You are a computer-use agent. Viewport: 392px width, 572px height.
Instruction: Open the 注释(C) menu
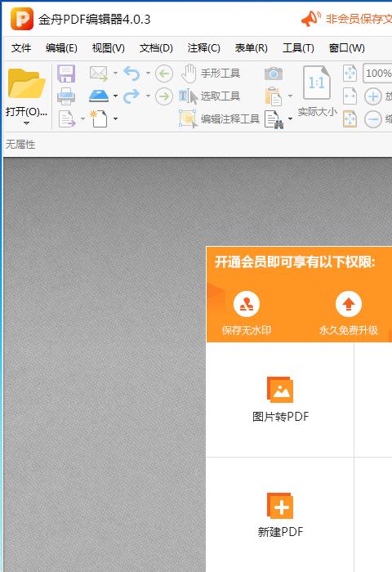coord(204,47)
